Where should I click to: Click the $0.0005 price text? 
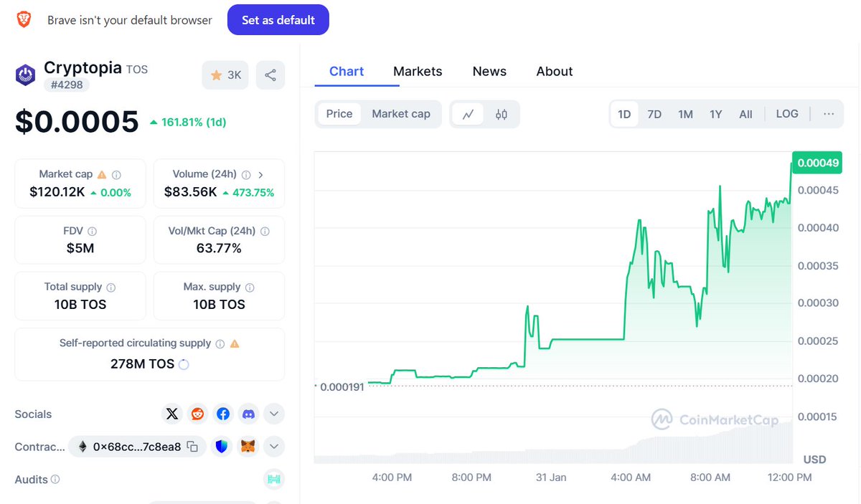click(77, 122)
